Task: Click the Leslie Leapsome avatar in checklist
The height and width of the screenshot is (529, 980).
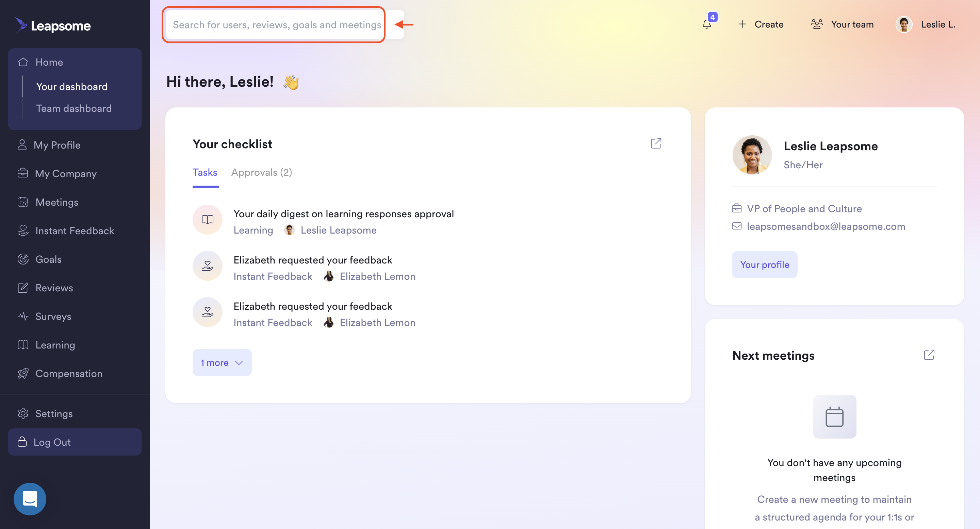Action: [x=289, y=230]
